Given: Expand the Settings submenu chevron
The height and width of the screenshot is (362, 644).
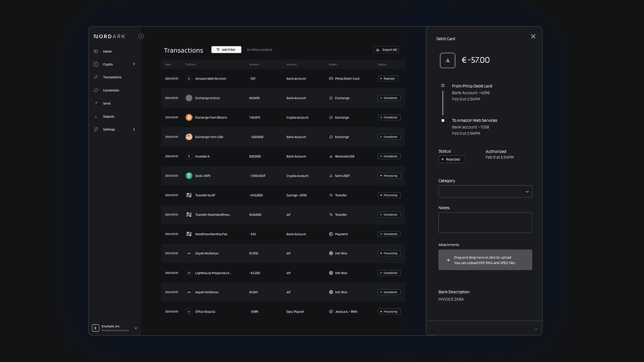Looking at the screenshot, I should [x=134, y=129].
